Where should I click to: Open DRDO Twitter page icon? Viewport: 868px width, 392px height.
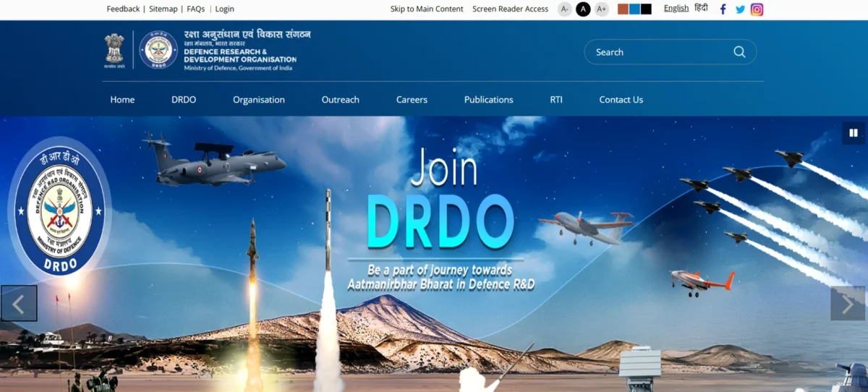click(x=740, y=9)
